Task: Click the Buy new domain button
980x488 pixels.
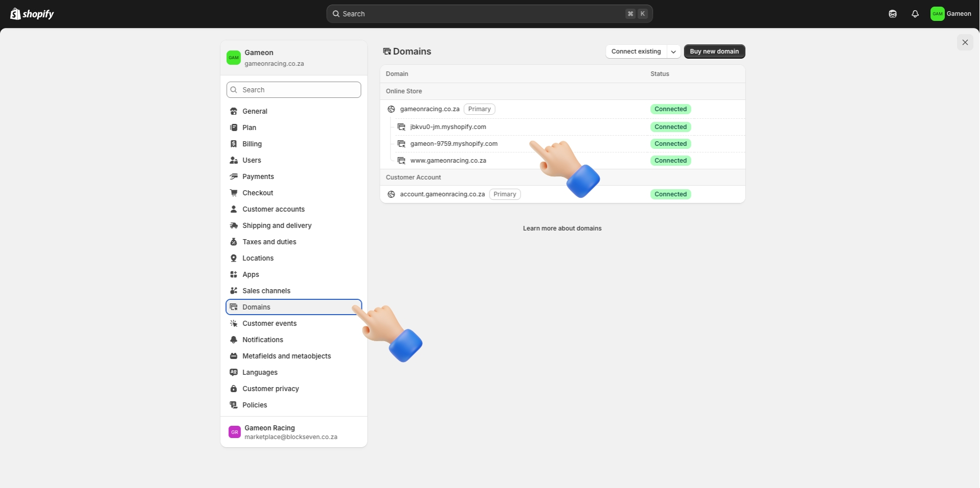Action: click(714, 51)
